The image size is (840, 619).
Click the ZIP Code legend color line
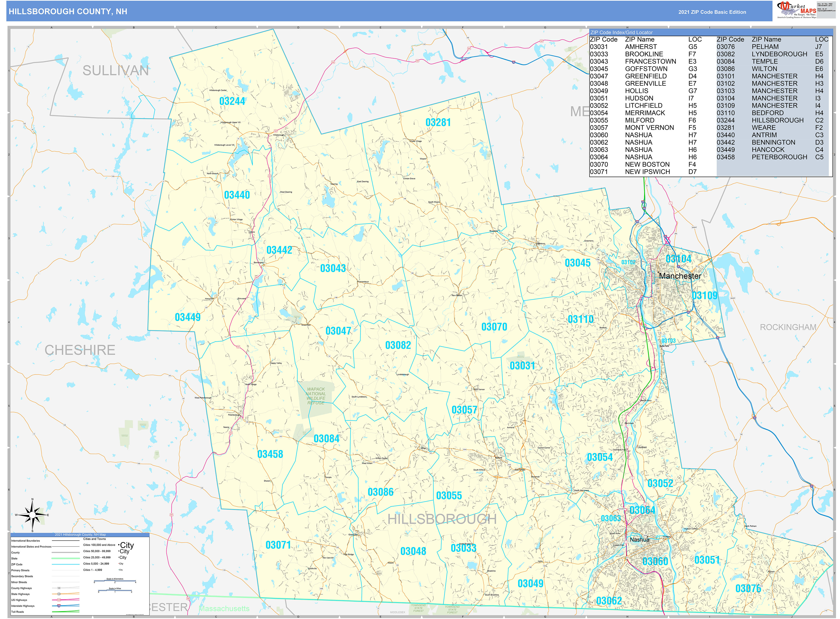click(x=65, y=564)
